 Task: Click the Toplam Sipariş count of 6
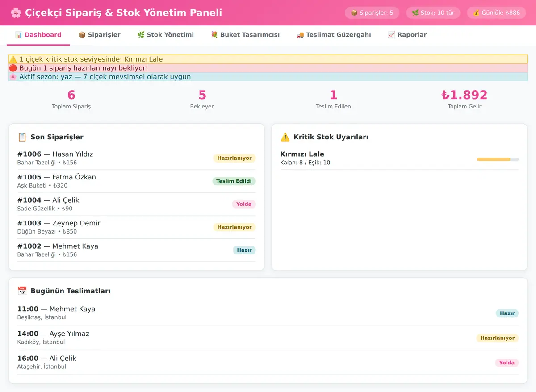pyautogui.click(x=71, y=95)
